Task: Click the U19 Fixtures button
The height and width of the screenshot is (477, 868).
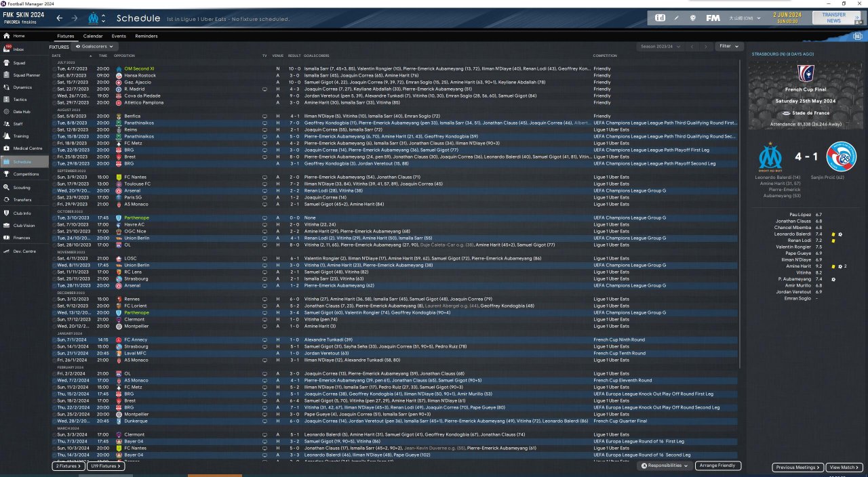Action: coord(106,466)
